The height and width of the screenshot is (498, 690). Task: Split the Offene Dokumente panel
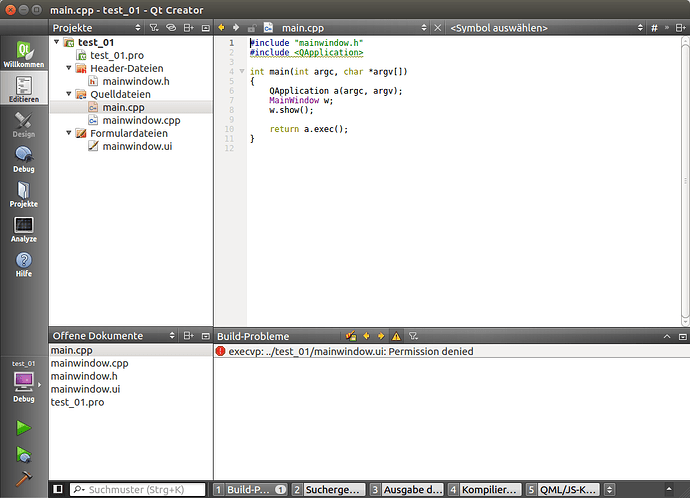click(x=188, y=336)
